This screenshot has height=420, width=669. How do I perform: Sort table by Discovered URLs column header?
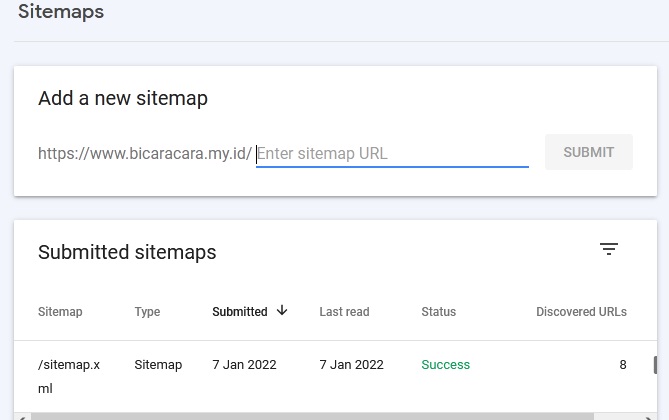click(582, 312)
